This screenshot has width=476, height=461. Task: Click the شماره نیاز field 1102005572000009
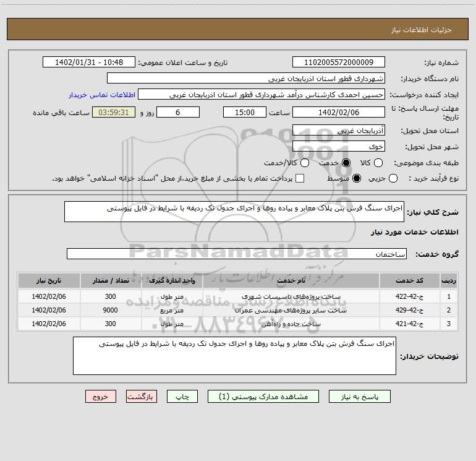(x=339, y=62)
